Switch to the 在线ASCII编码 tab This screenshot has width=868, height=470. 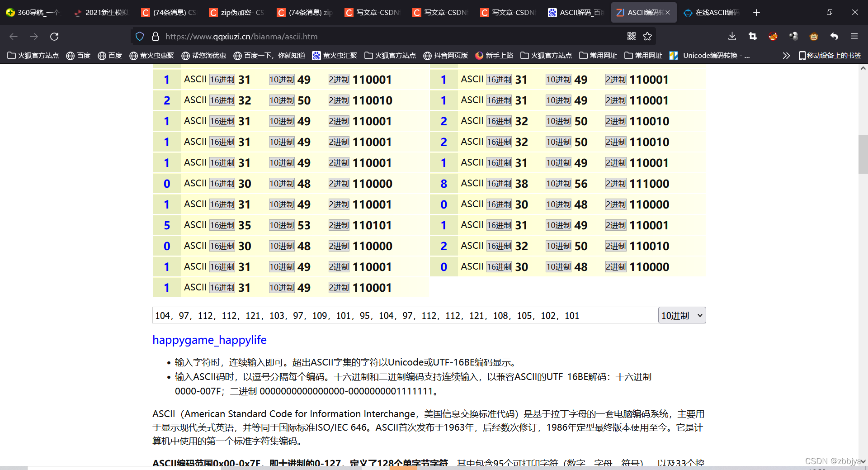coord(712,13)
